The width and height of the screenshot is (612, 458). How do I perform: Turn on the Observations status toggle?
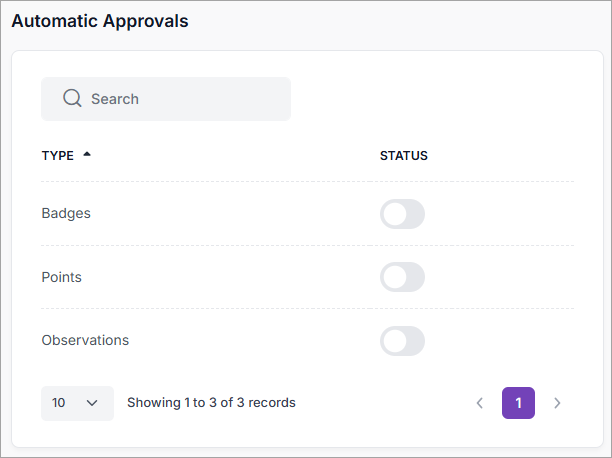tap(402, 340)
